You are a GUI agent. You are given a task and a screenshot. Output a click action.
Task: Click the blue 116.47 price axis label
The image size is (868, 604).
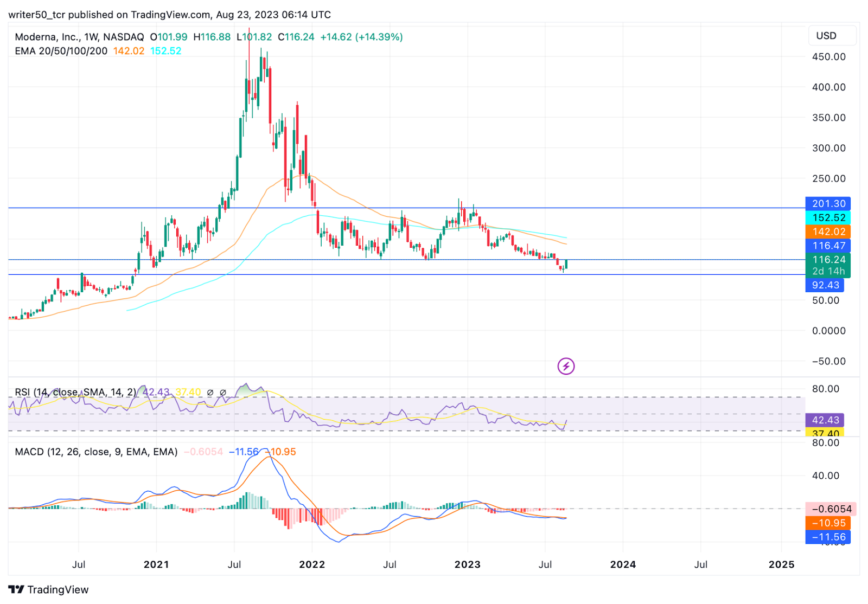(828, 246)
